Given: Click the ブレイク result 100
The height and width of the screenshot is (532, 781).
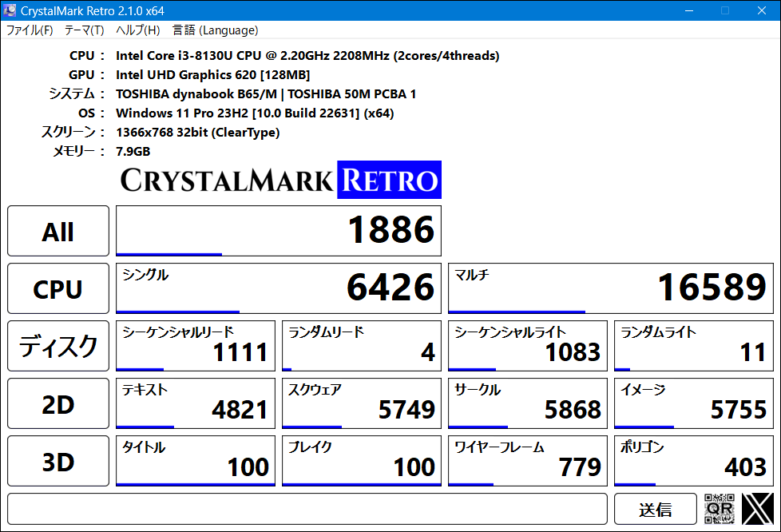Looking at the screenshot, I should (362, 461).
